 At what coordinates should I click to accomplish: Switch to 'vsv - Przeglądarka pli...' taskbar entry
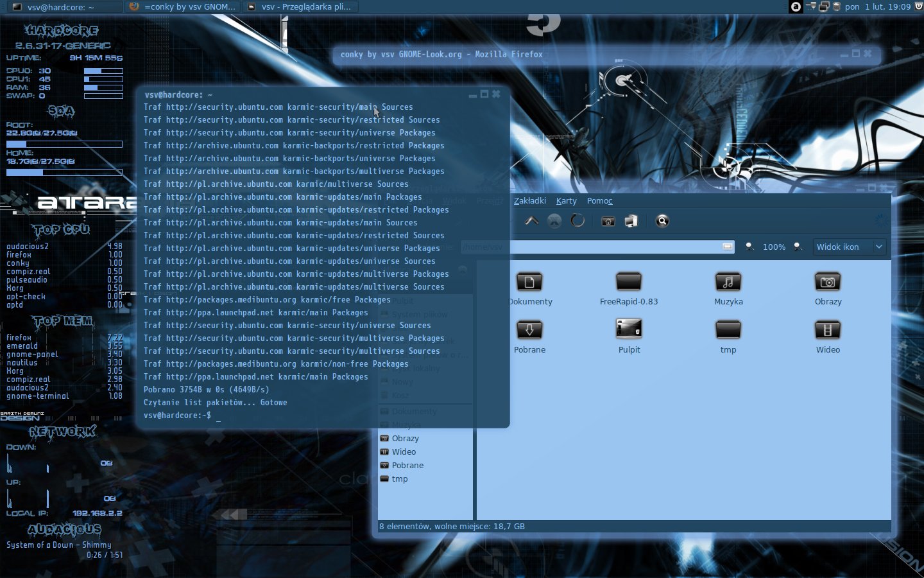[300, 7]
